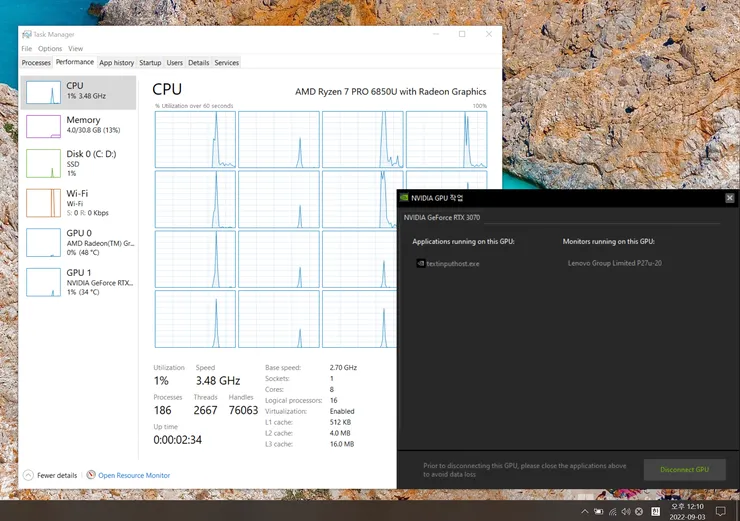Switch to the Processes tab
The width and height of the screenshot is (740, 521).
click(x=36, y=63)
